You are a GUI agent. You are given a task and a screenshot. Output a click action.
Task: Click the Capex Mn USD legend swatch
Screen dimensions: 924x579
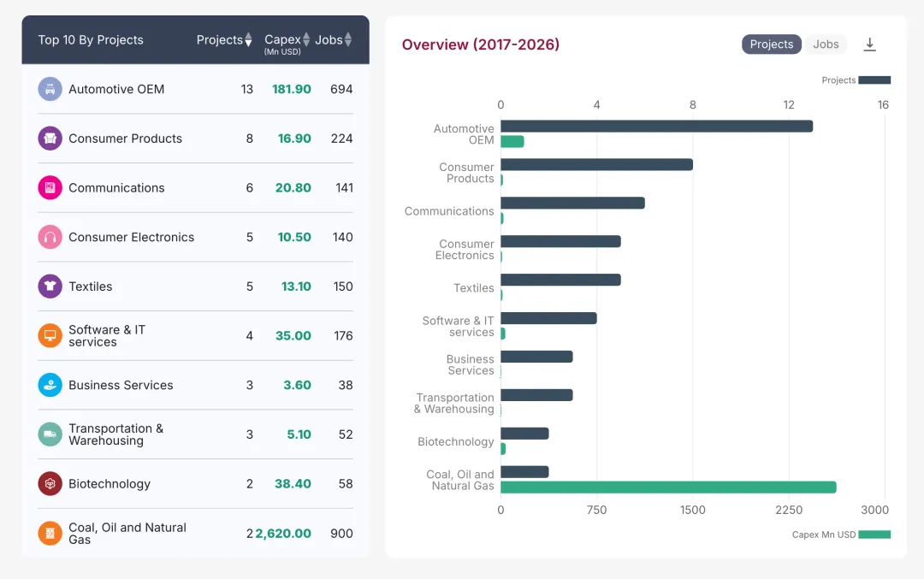click(874, 535)
